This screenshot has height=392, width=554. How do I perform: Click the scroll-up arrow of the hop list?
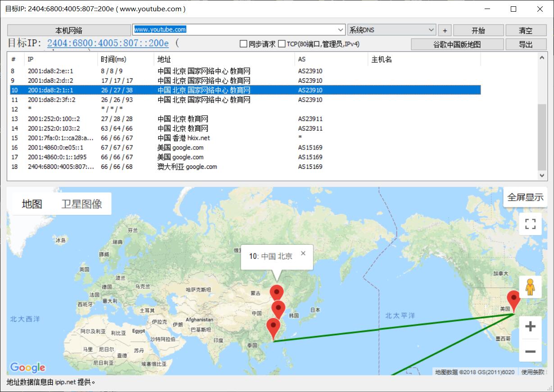point(542,58)
